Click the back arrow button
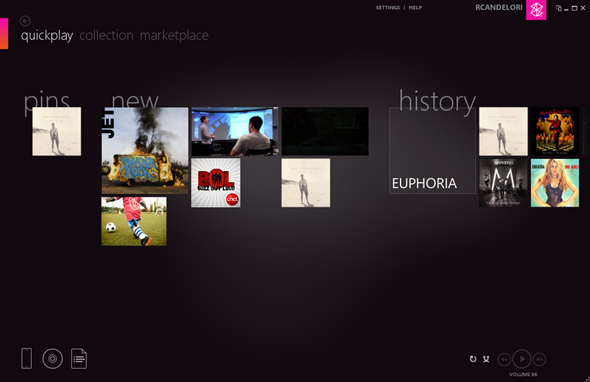Viewport: 590px width, 382px height. tap(25, 21)
